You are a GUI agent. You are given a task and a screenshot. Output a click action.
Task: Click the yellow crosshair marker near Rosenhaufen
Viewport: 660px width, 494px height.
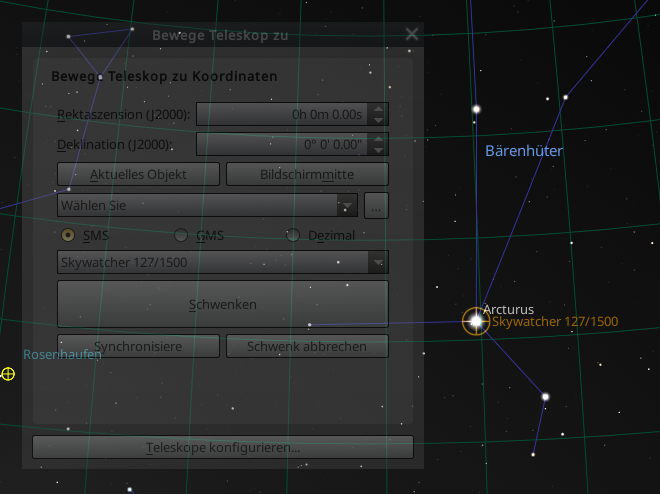(8, 374)
